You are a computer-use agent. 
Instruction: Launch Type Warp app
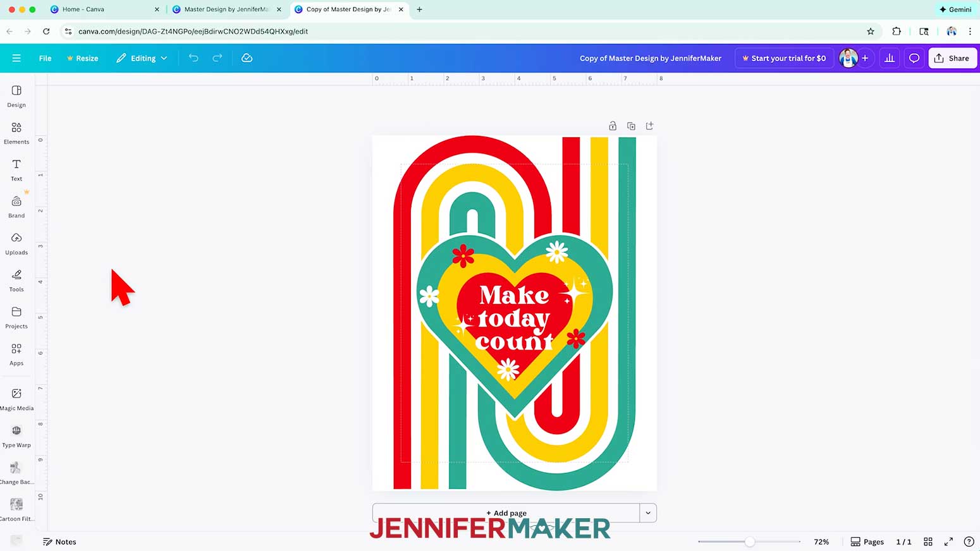pyautogui.click(x=16, y=436)
